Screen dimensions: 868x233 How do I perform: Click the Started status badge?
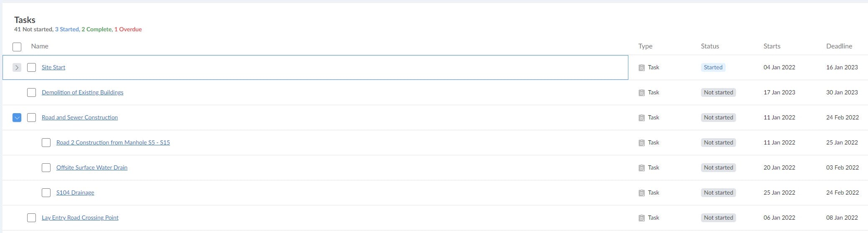tap(713, 67)
